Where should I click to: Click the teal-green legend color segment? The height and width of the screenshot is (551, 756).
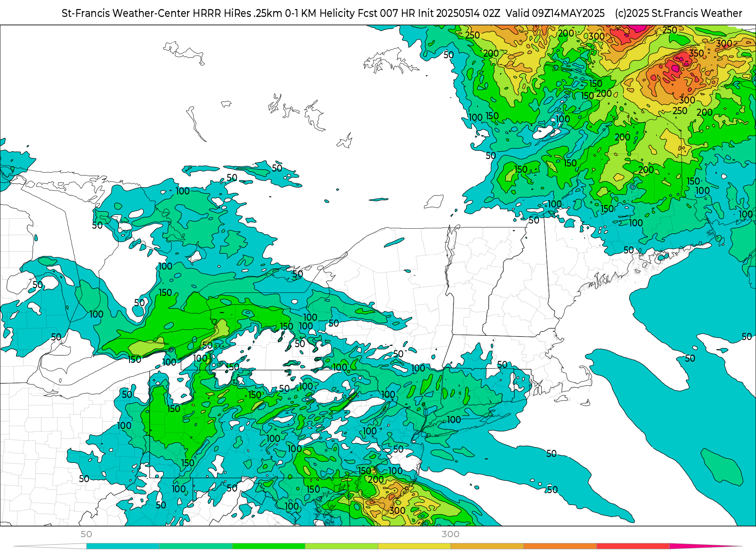coord(196,546)
